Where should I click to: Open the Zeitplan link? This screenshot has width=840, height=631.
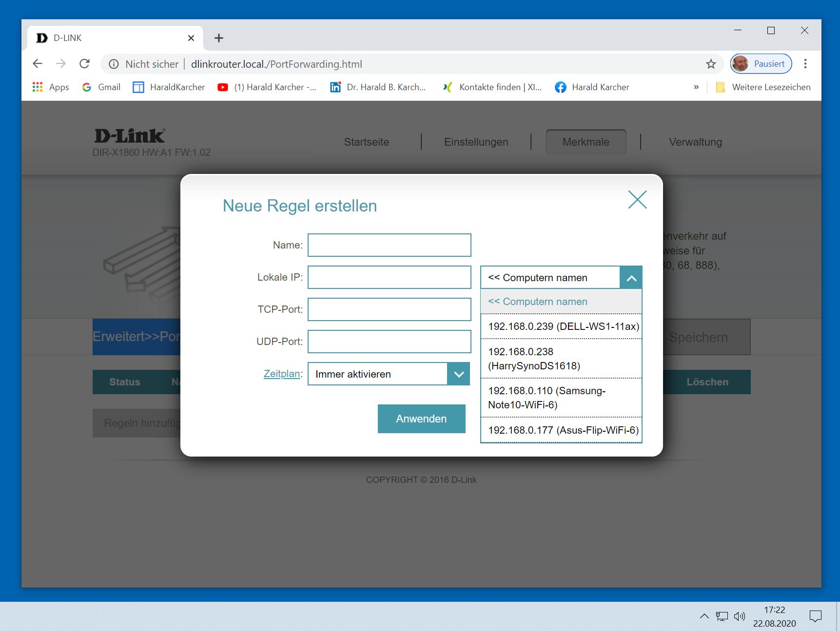(281, 374)
